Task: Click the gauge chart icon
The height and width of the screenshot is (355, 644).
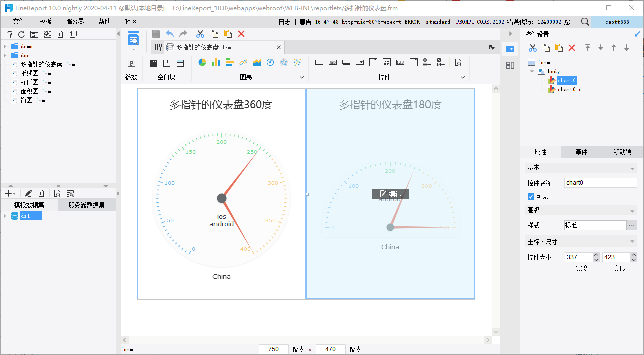Action: (x=270, y=63)
